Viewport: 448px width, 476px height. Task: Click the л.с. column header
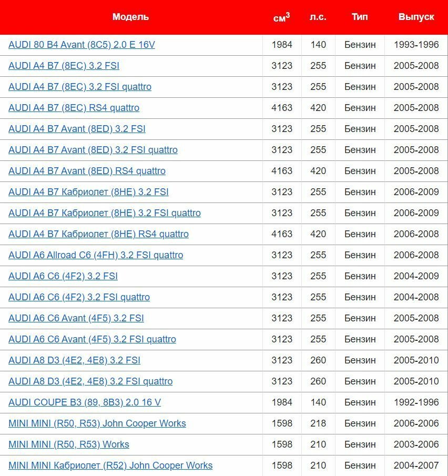pos(318,17)
